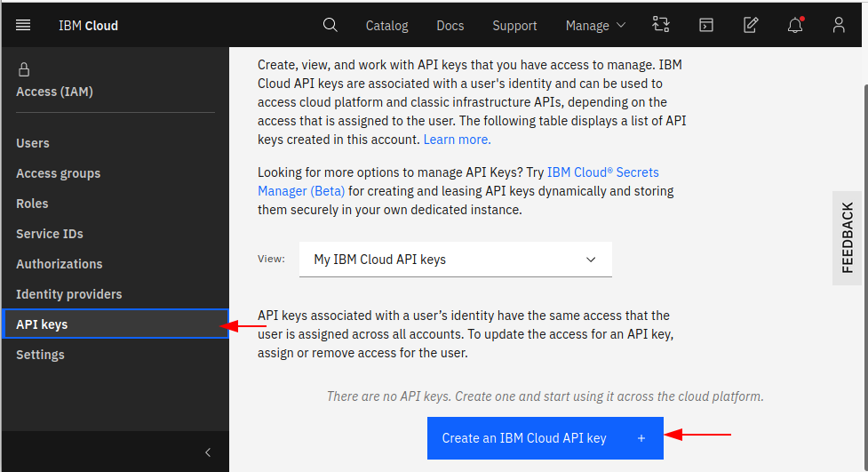Screen dimensions: 868x472
Task: Click the Access (IAM) lock icon
Action: 24,69
